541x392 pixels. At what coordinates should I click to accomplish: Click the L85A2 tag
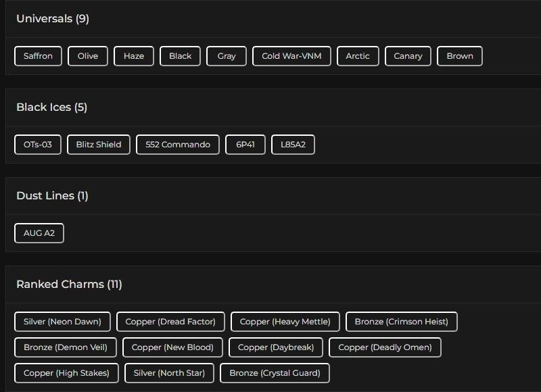pos(293,145)
